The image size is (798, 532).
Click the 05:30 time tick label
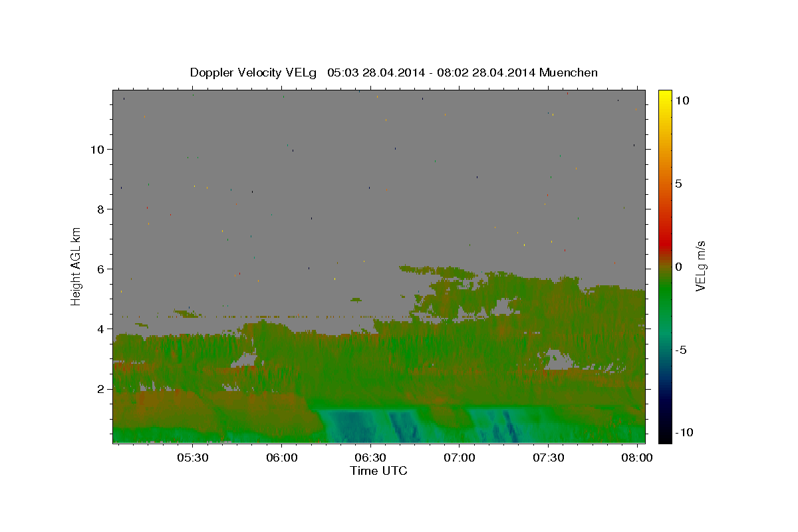[x=193, y=458]
